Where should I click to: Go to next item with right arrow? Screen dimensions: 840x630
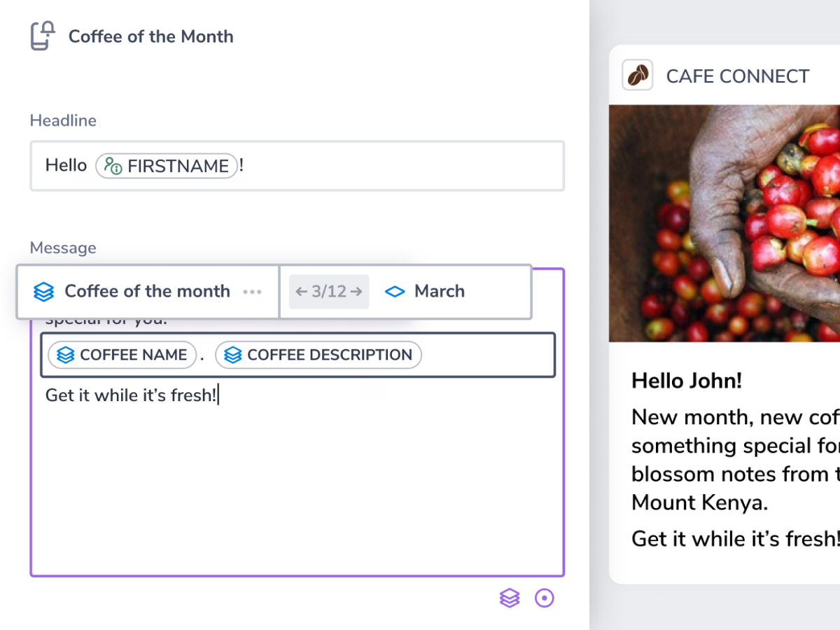pos(356,292)
